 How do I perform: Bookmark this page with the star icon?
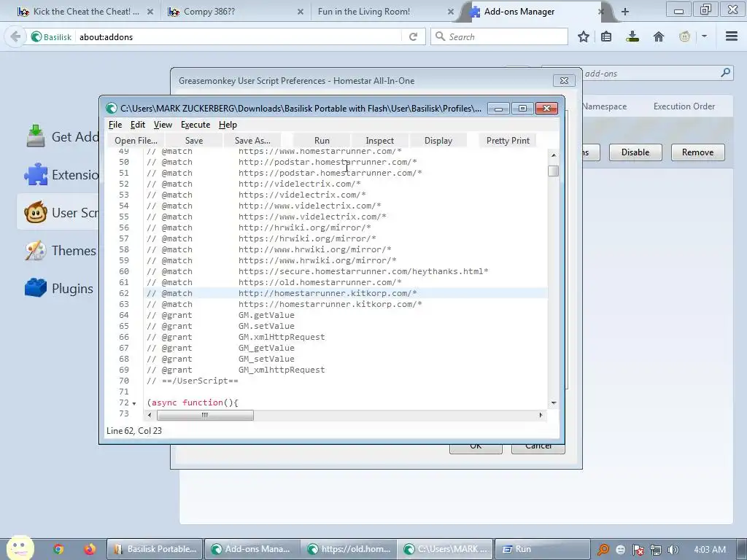583,36
